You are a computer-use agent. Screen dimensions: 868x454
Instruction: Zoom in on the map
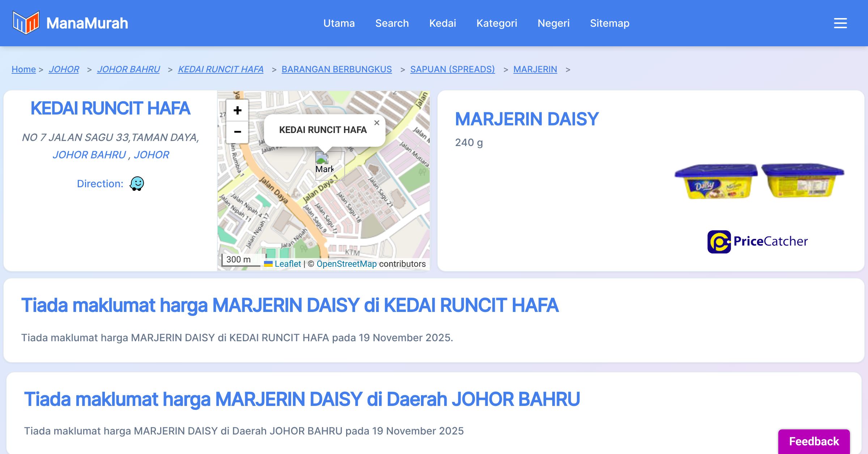(237, 110)
